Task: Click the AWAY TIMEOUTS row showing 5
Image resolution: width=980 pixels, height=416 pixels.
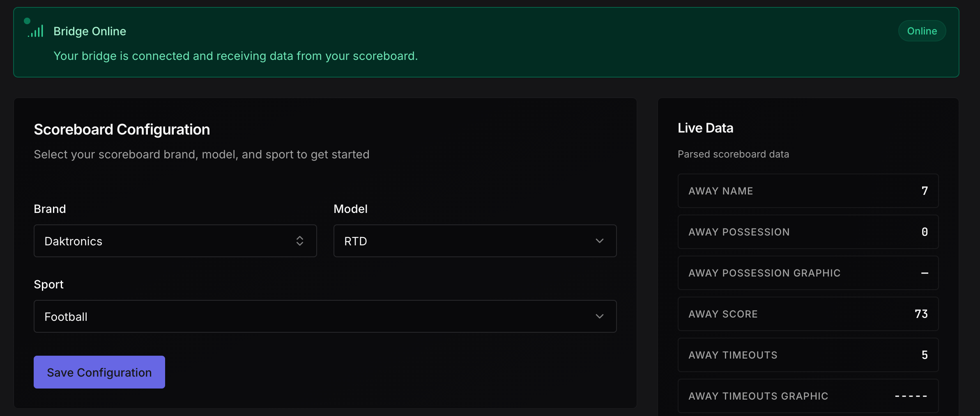Action: tap(808, 355)
